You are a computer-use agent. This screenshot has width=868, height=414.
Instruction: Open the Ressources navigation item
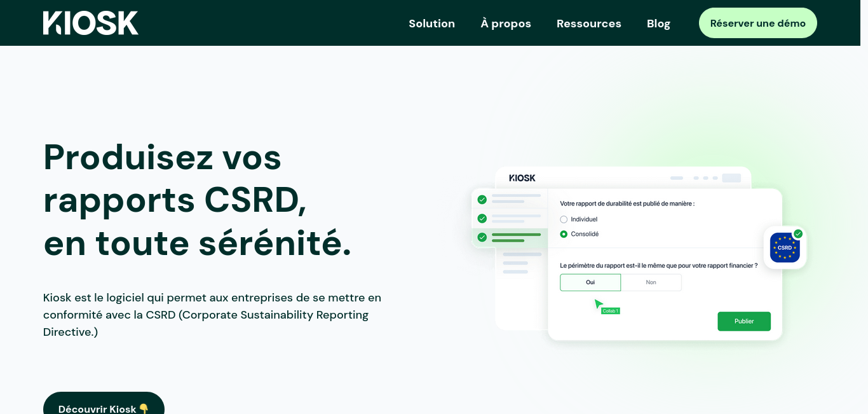click(x=589, y=24)
